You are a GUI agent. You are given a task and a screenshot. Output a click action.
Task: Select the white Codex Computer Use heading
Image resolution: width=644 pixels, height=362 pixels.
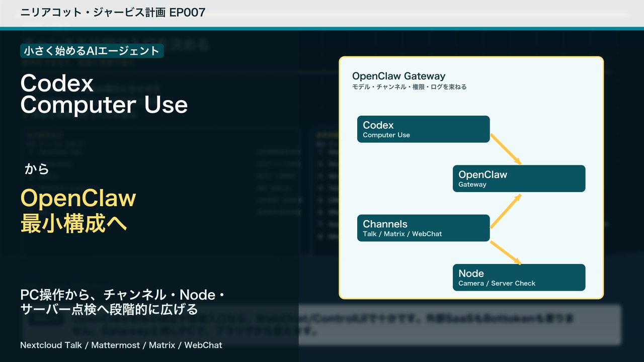click(104, 95)
